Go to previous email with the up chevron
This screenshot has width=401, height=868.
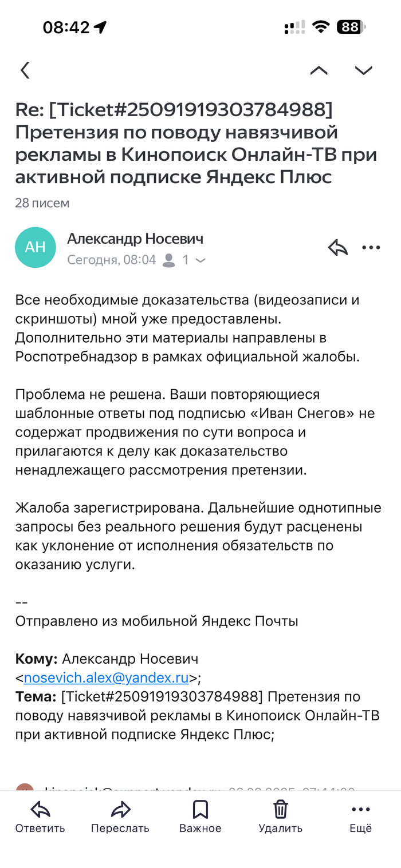point(319,70)
